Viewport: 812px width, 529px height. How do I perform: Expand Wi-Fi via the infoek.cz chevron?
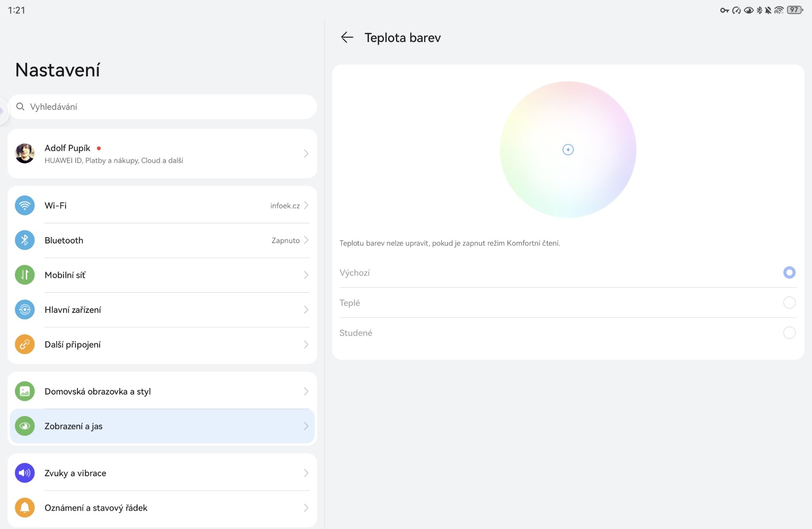(306, 205)
